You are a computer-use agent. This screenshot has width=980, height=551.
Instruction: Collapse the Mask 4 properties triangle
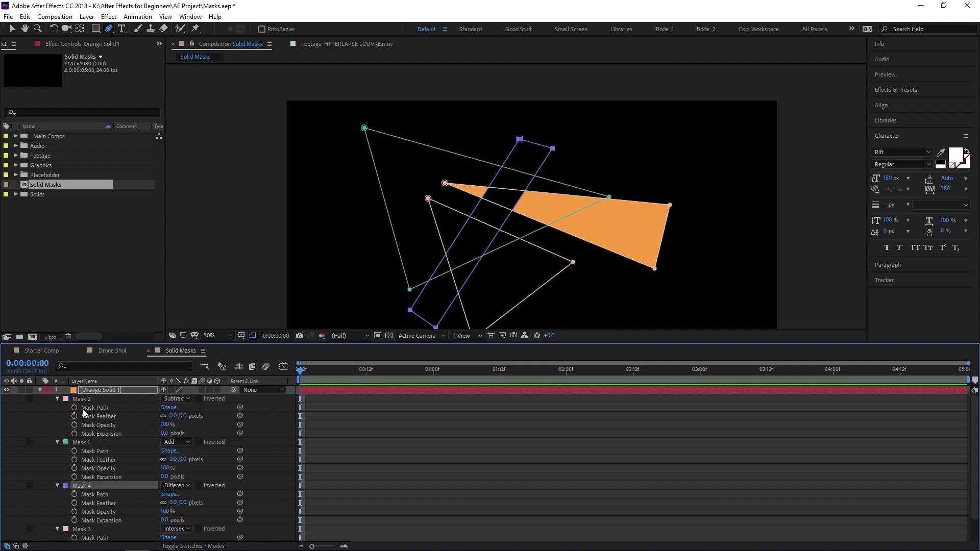pos(58,486)
